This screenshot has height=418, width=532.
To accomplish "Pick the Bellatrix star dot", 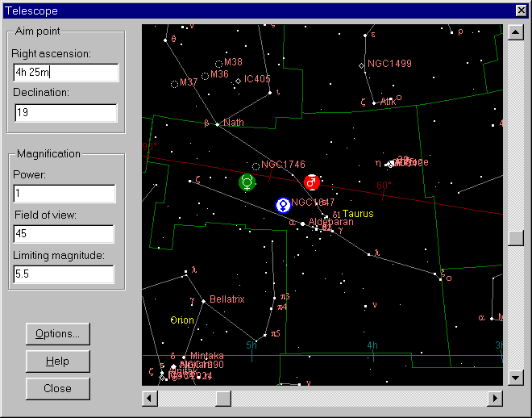I will [x=203, y=300].
